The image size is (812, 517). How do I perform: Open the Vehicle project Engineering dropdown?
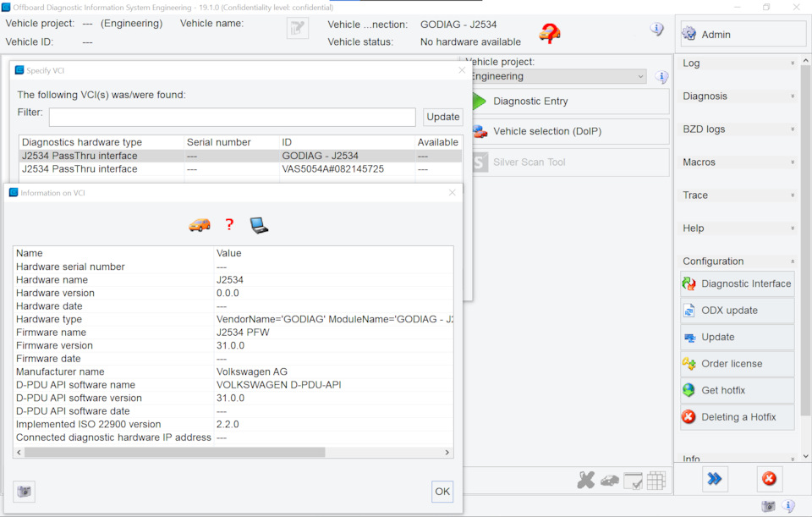tap(558, 77)
